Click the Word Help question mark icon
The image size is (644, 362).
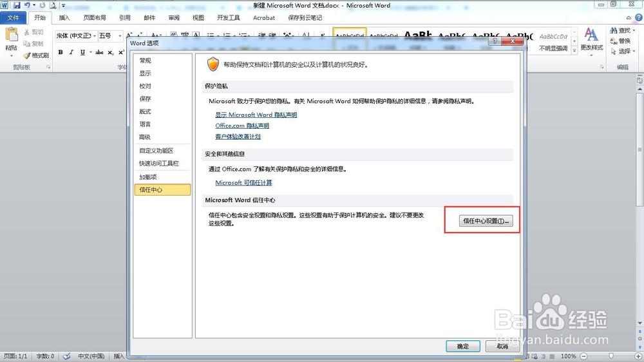(x=639, y=17)
